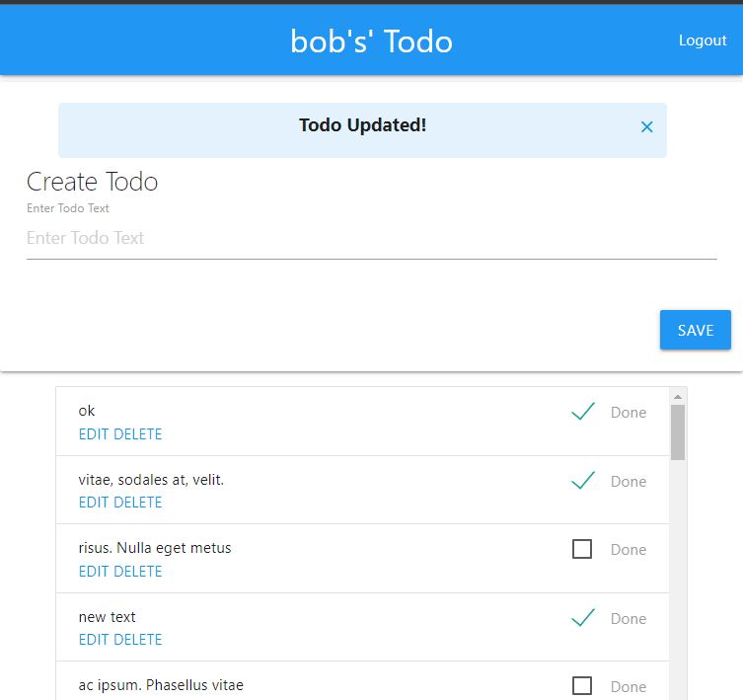The image size is (743, 700).
Task: Click the todo list scrollbar thumb
Action: coord(678,432)
